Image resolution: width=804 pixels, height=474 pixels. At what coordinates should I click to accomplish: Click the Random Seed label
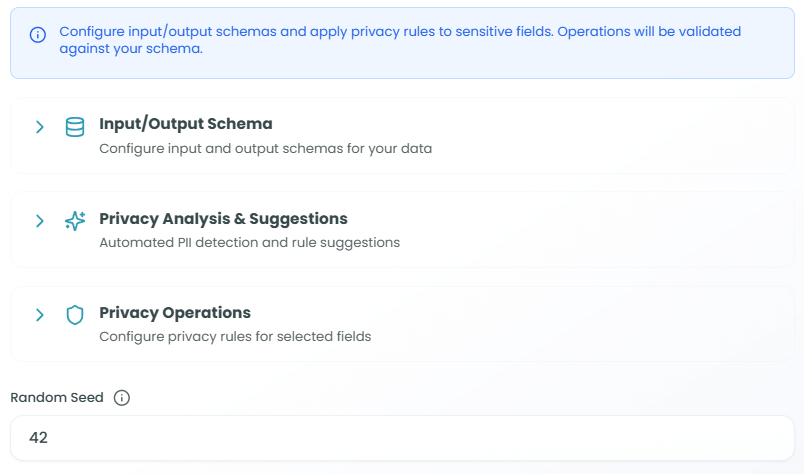(57, 398)
